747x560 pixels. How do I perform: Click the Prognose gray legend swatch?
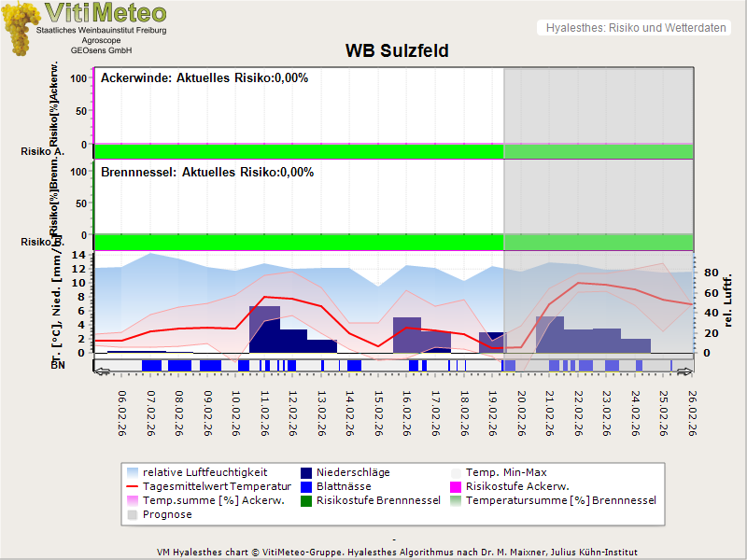[x=133, y=514]
